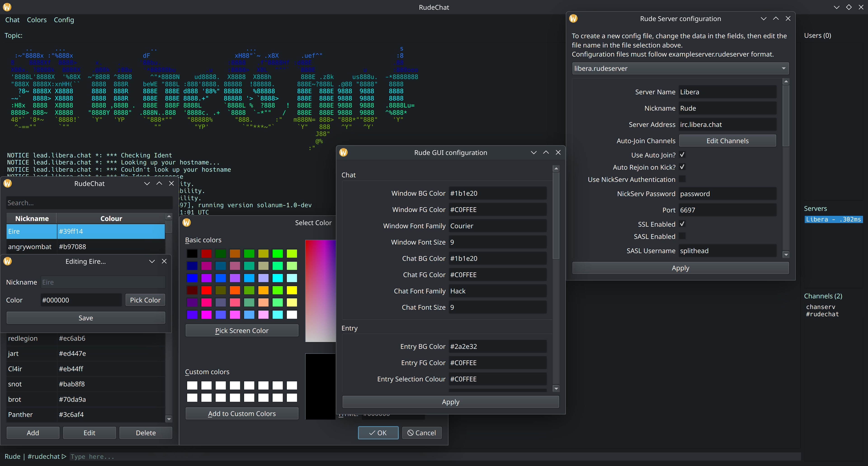Open the Config menu

(x=64, y=20)
